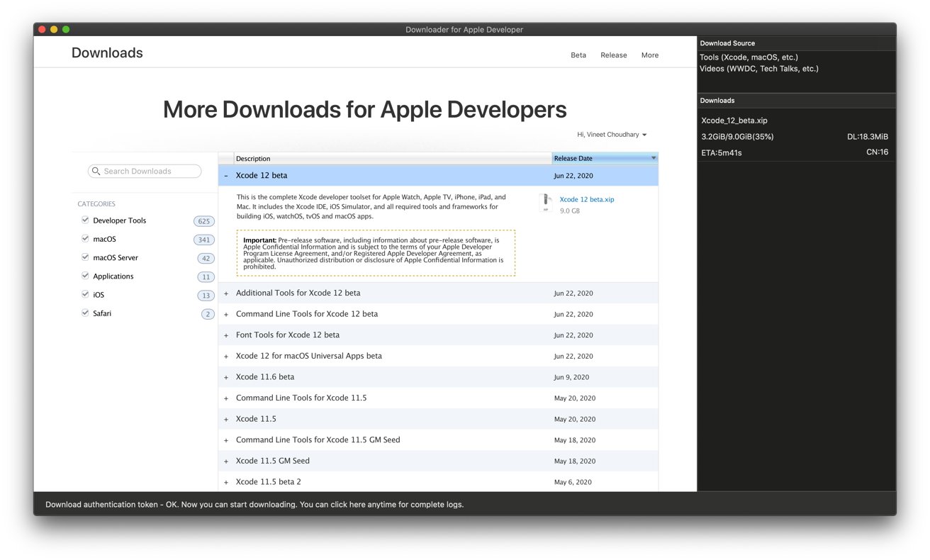930x560 pixels.
Task: Minimize the window with the yellow button
Action: tap(54, 30)
